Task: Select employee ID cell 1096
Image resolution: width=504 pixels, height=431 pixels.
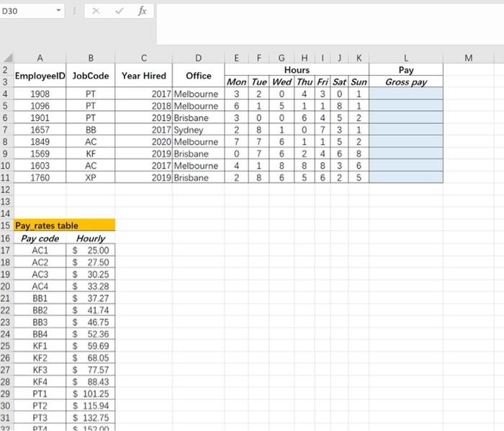Action: (40, 106)
